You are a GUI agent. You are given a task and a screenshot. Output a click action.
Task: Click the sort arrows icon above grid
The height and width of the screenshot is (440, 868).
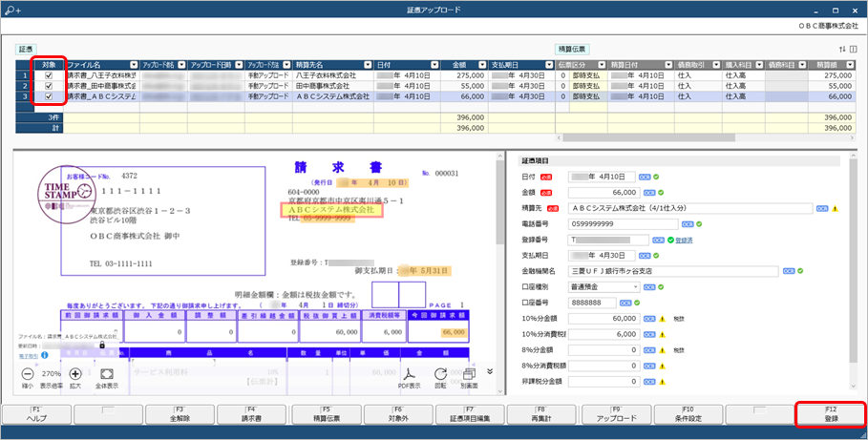842,50
